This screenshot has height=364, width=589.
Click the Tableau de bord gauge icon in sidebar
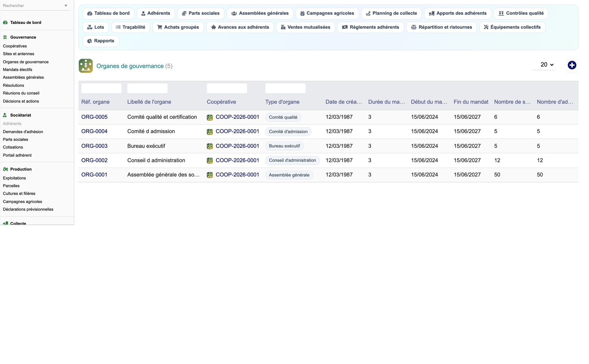click(5, 22)
